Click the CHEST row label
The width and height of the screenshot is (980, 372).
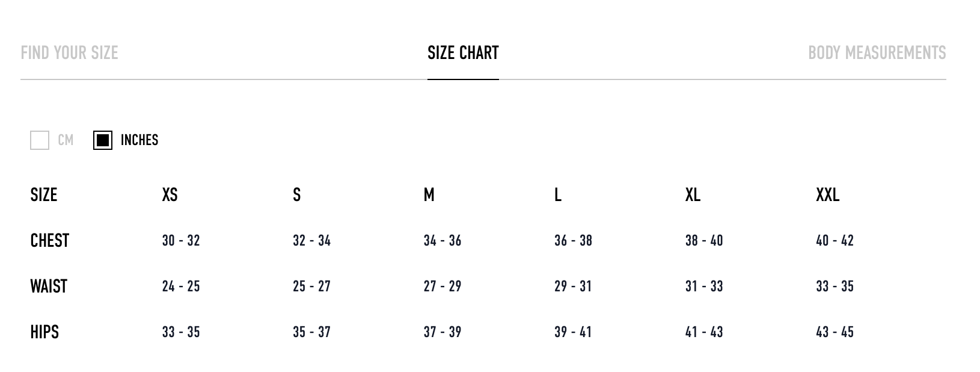[x=50, y=241]
